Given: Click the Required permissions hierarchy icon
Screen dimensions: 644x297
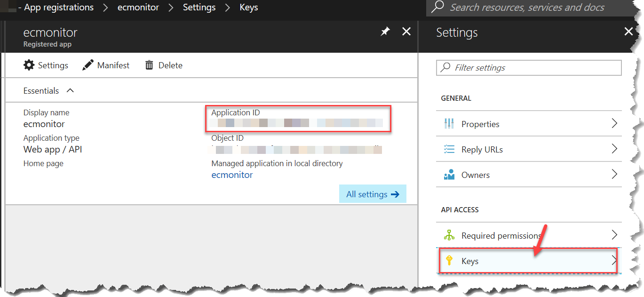Looking at the screenshot, I should pos(449,235).
